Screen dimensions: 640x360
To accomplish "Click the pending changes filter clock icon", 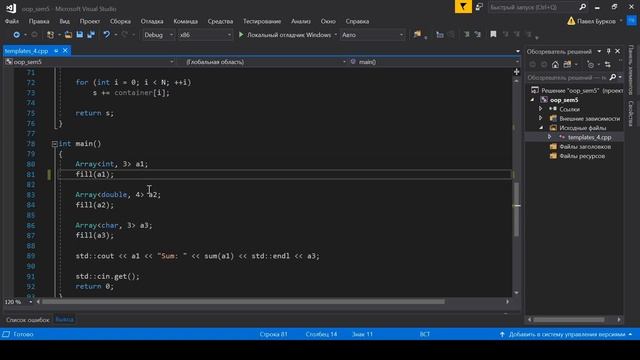I will tap(590, 65).
